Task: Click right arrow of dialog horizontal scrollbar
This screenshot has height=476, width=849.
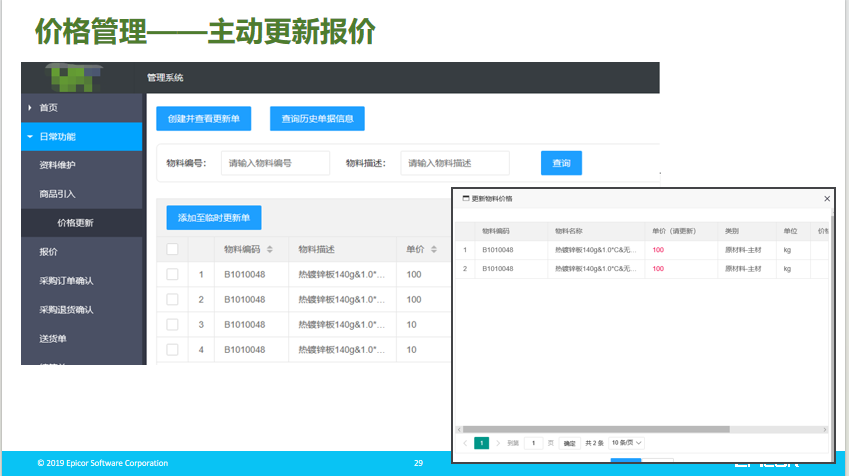Action: [825, 428]
